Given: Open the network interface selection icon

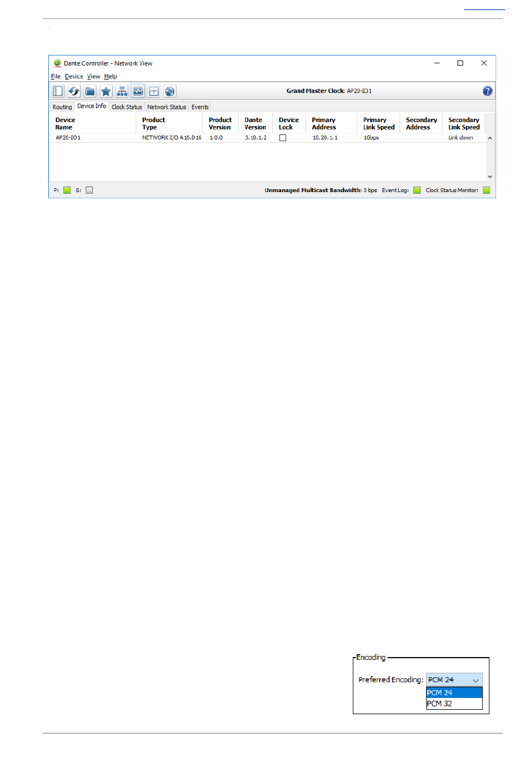Looking at the screenshot, I should (x=122, y=91).
